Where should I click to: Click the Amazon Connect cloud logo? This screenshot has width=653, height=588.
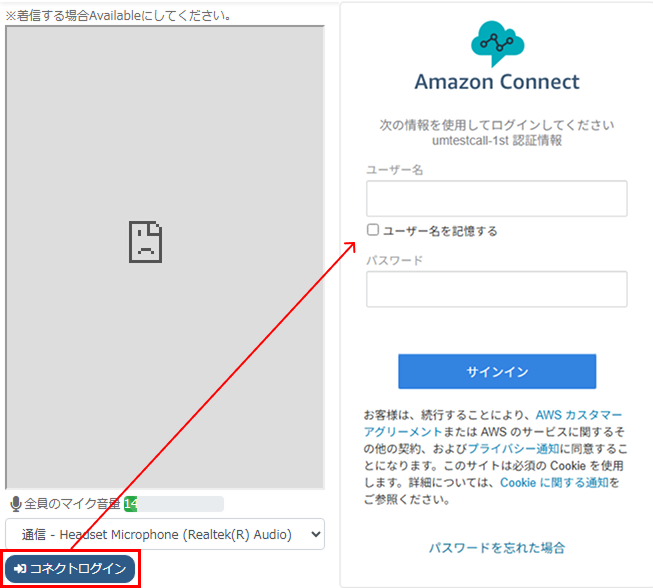tap(497, 43)
